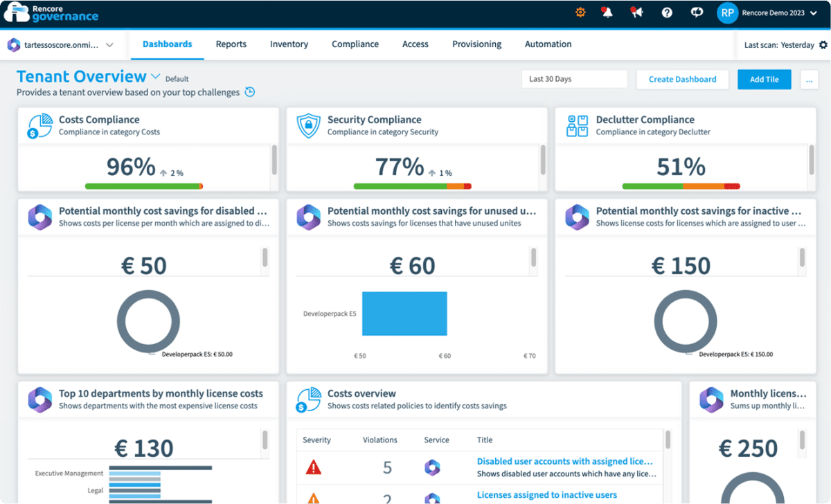Open the feedback speech bubble icon

(x=696, y=12)
